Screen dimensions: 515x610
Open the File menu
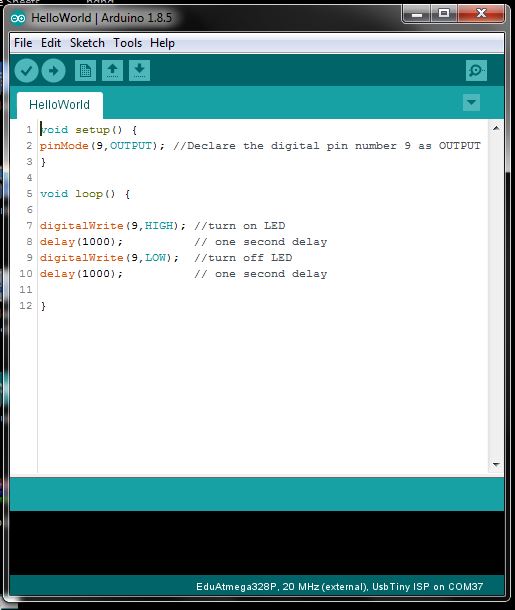coord(23,43)
